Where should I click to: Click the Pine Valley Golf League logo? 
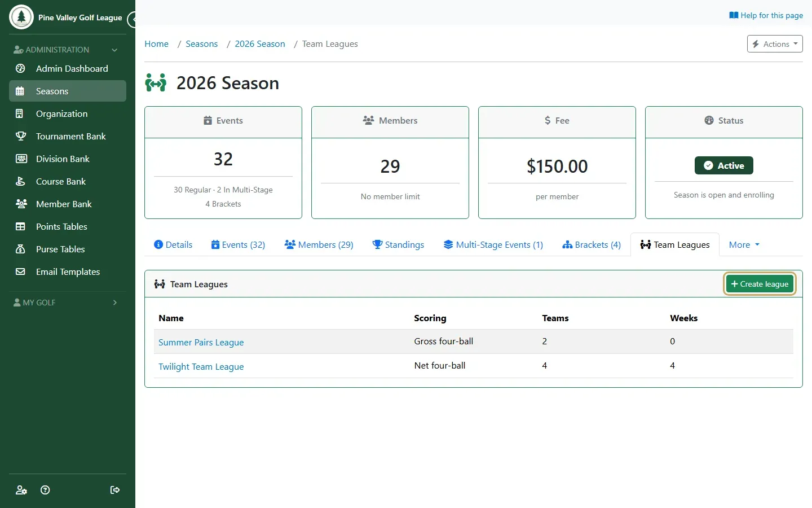click(21, 17)
